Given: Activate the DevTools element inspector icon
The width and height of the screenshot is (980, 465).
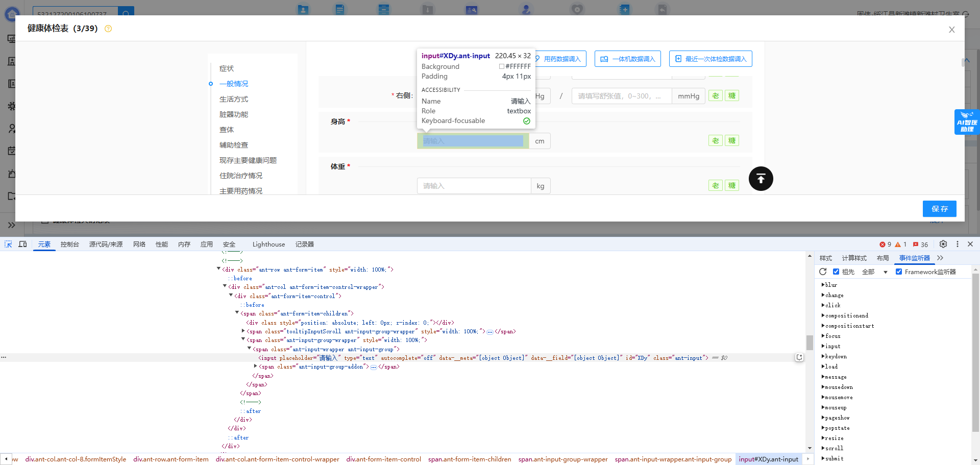Looking at the screenshot, I should click(8, 244).
